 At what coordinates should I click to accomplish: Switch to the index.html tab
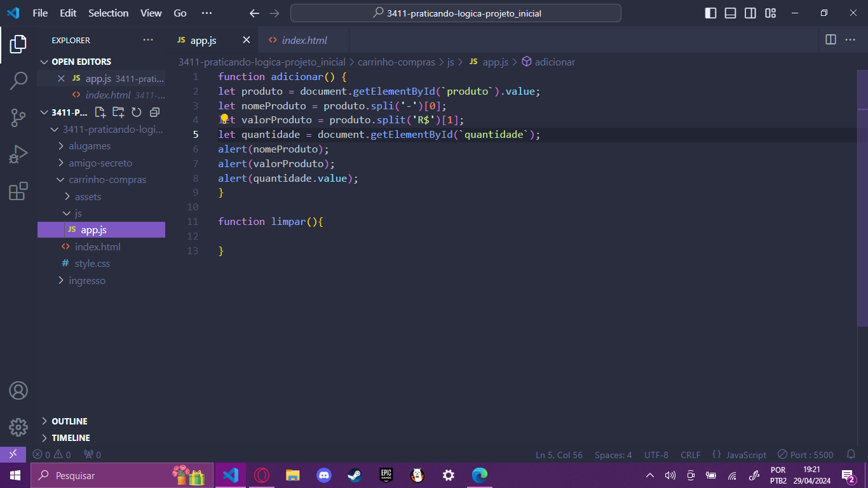coord(304,40)
